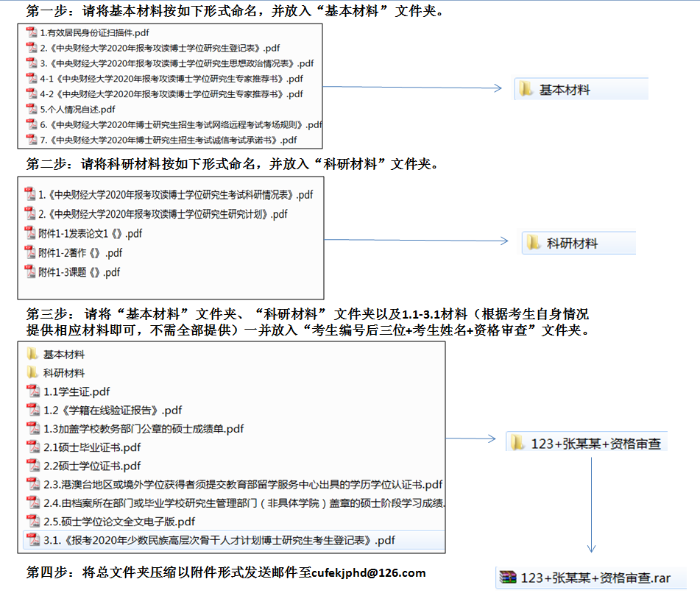Select the 研究生研究计划 PDF in step two
The width and height of the screenshot is (700, 593).
[x=163, y=214]
